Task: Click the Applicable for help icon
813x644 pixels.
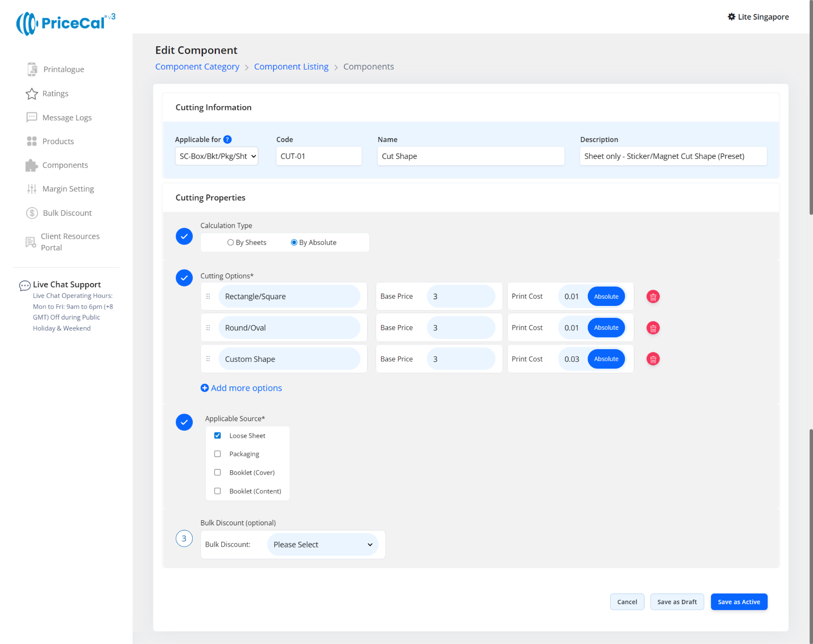Action: [x=227, y=139]
